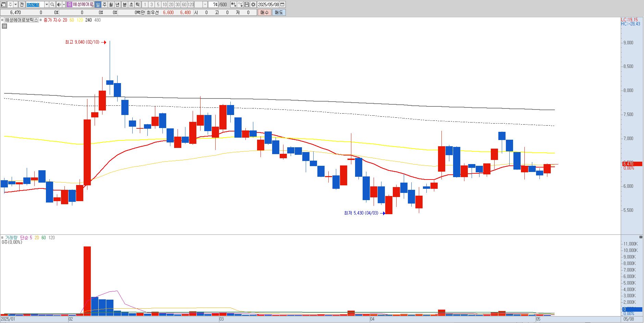The height and width of the screenshot is (323, 644).
Task: Click the date field 2025/05/08
Action: point(268,4)
